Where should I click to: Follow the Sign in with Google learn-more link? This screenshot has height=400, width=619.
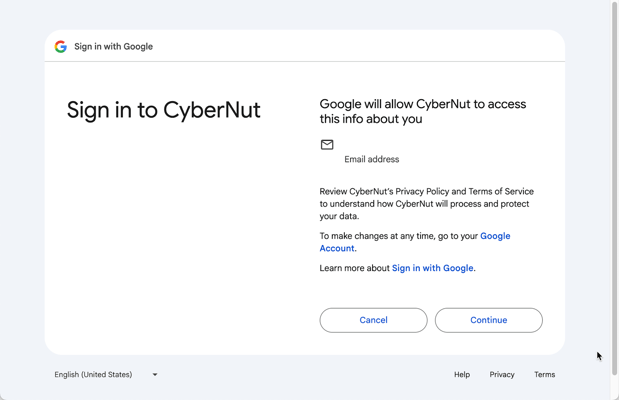(432, 268)
